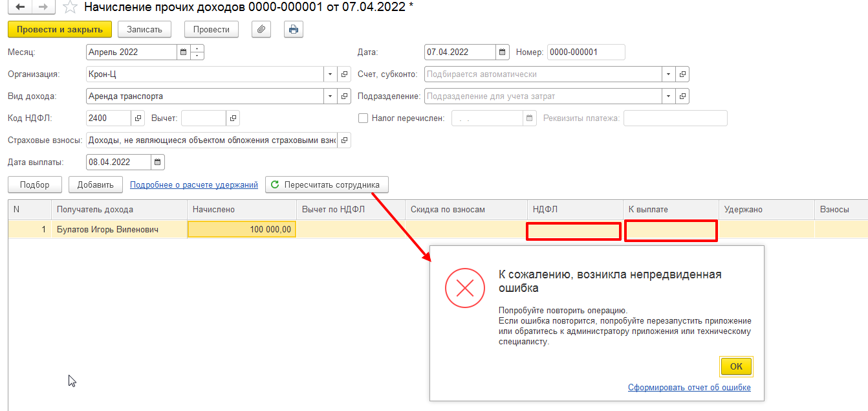Image resolution: width=868 pixels, height=411 pixels.
Task: Expand the Подразделение dropdown arrow
Action: (x=668, y=96)
